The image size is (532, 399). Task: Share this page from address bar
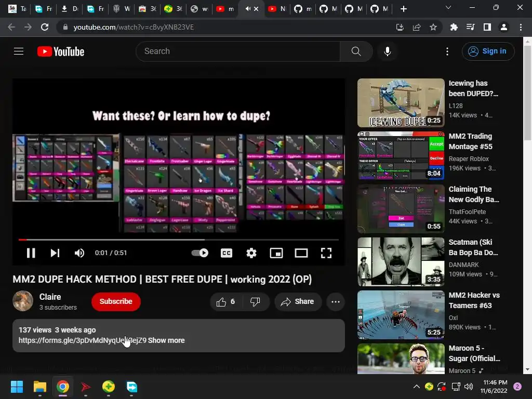pos(417,27)
